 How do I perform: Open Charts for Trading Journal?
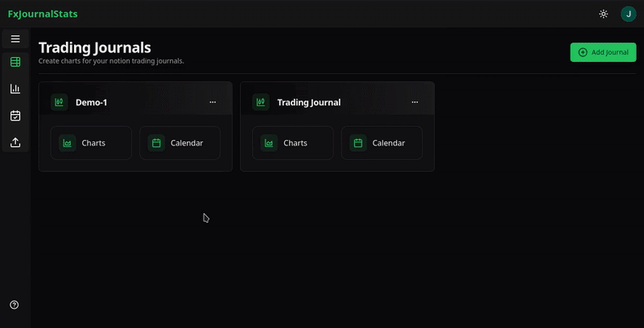293,143
